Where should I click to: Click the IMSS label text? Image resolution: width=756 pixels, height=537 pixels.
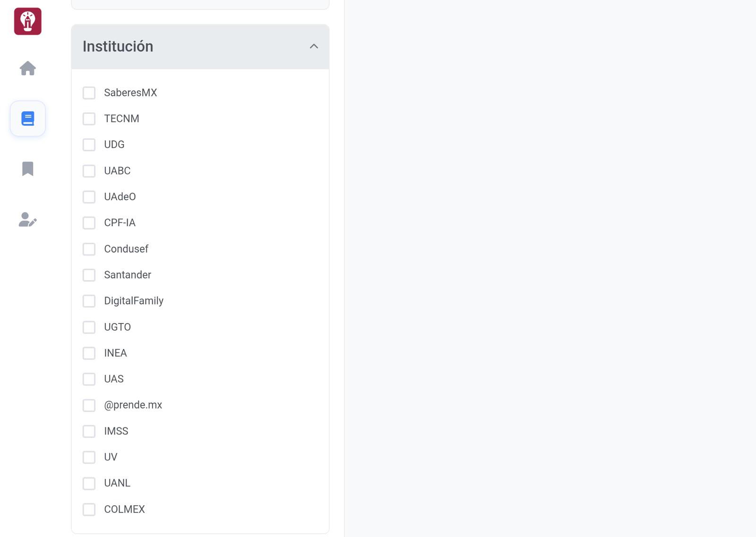click(x=116, y=431)
